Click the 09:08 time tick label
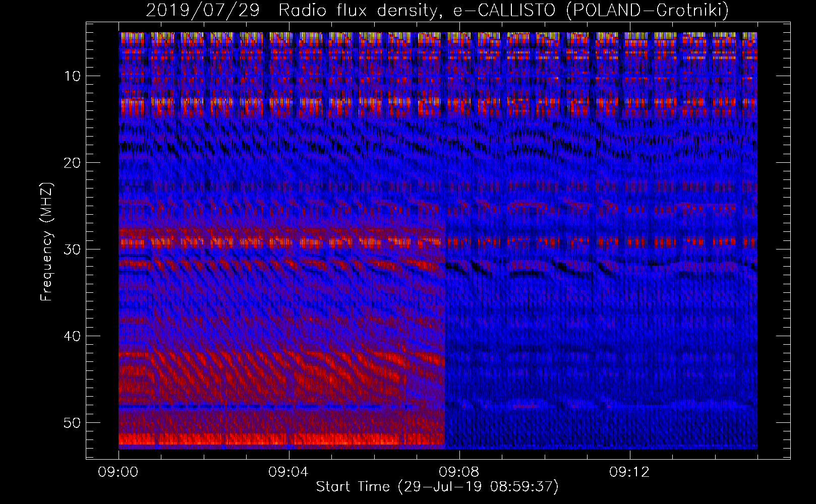816x504 pixels. click(459, 472)
